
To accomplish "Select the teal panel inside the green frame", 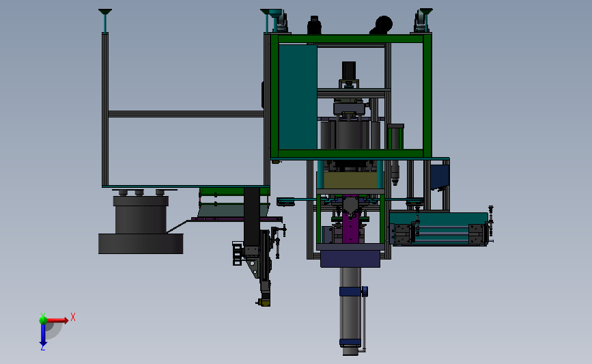I will coord(298,97).
